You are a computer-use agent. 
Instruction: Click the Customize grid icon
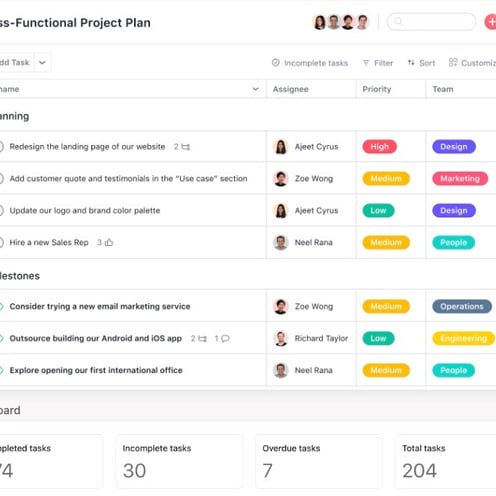453,62
